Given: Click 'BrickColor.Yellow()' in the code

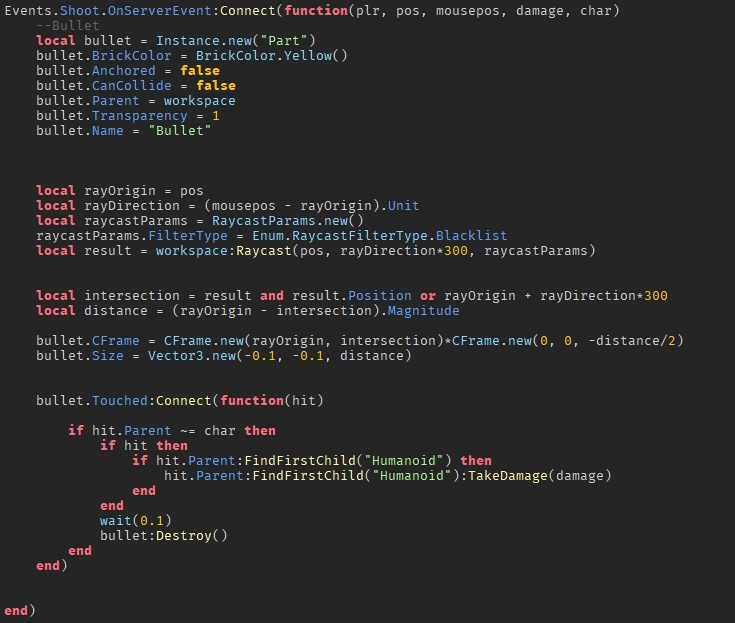Looking at the screenshot, I should click(x=272, y=56).
